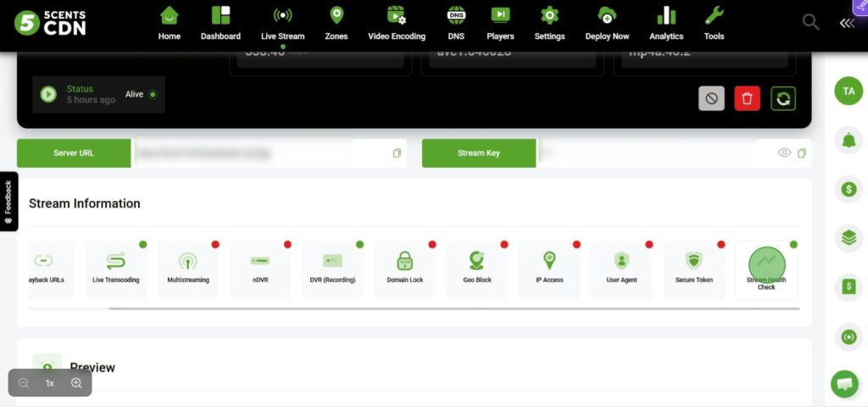Go to the Video Encoding menu
The width and height of the screenshot is (868, 411).
(x=397, y=23)
